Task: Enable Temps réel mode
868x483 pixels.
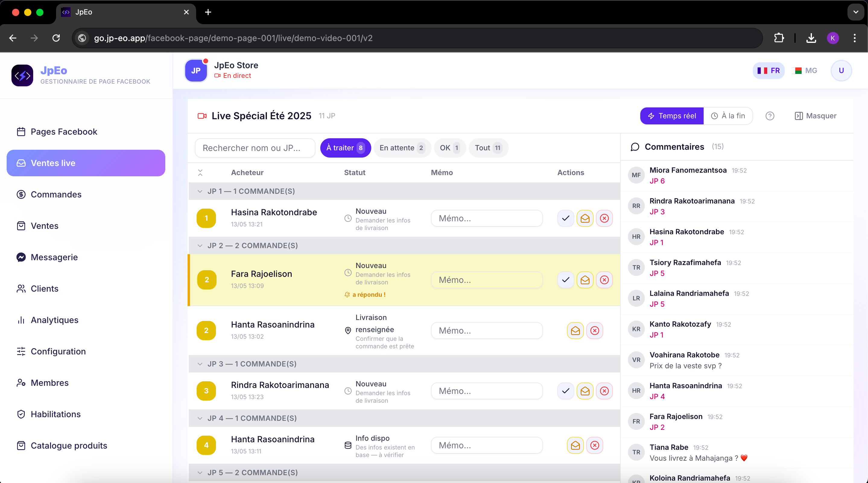Action: 672,116
